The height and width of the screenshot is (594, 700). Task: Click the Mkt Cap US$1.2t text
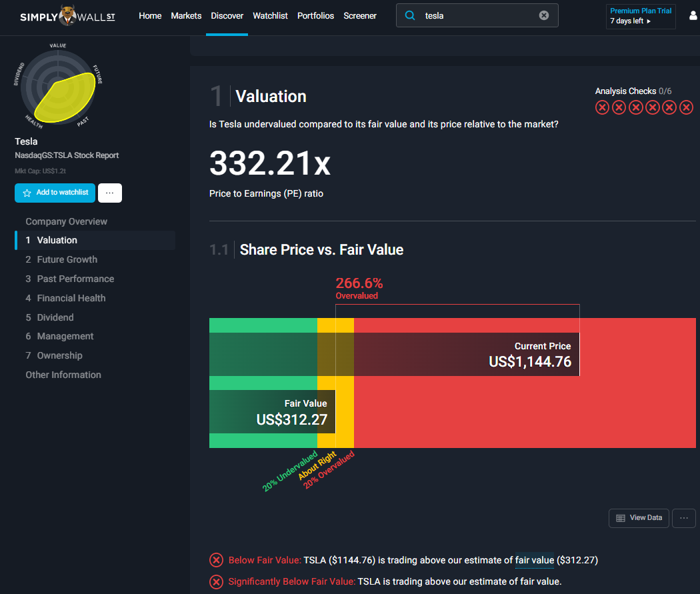40,171
